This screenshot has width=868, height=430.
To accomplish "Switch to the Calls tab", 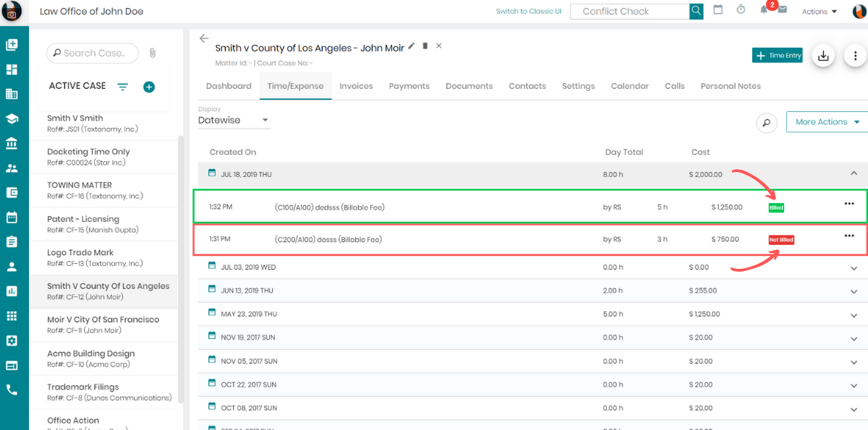I will [x=675, y=86].
